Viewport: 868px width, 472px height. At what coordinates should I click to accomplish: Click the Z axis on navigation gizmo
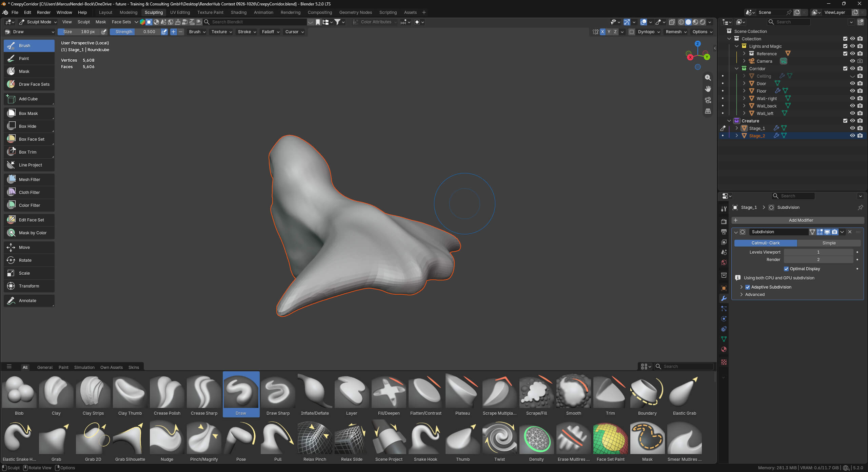(698, 44)
